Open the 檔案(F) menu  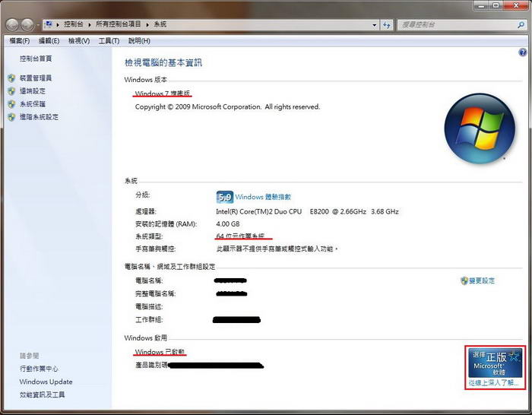(x=20, y=41)
